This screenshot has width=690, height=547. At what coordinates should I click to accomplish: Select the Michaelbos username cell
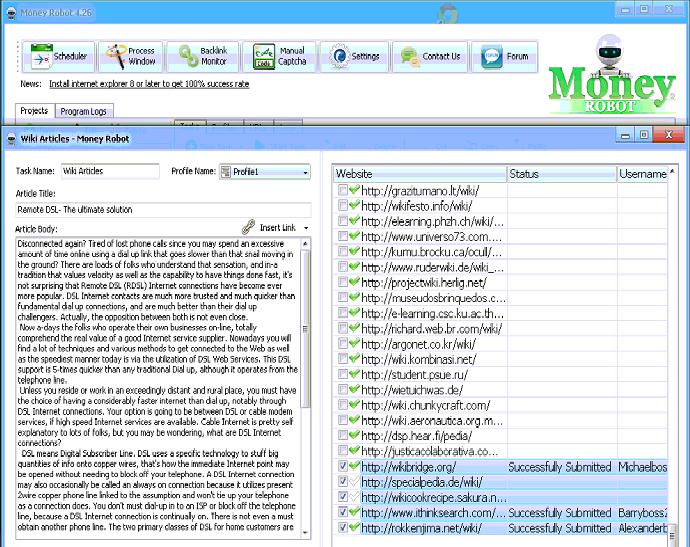click(642, 466)
